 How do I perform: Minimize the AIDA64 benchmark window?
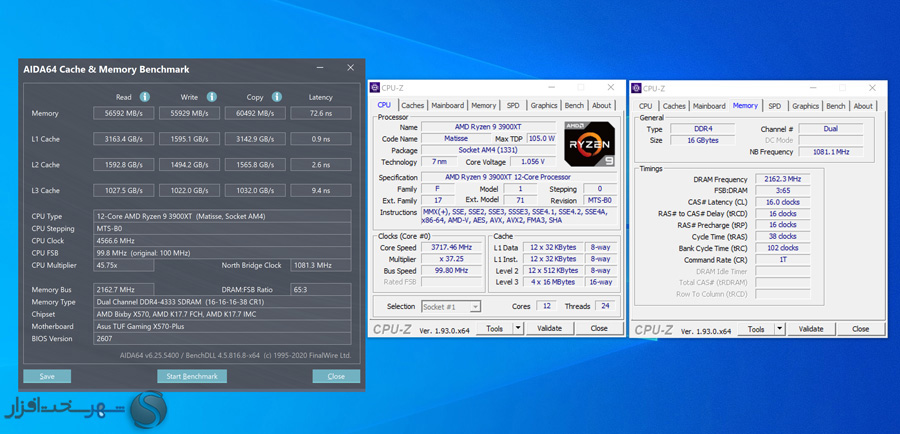(x=320, y=68)
